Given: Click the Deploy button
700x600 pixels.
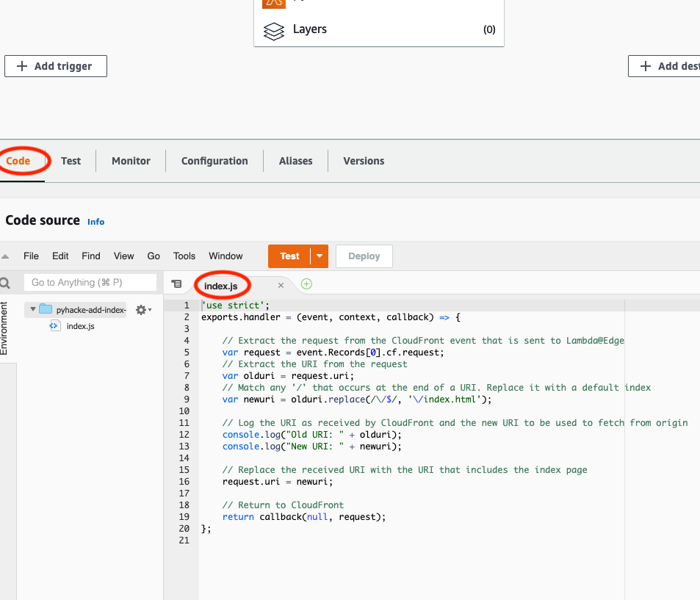Looking at the screenshot, I should [x=364, y=256].
